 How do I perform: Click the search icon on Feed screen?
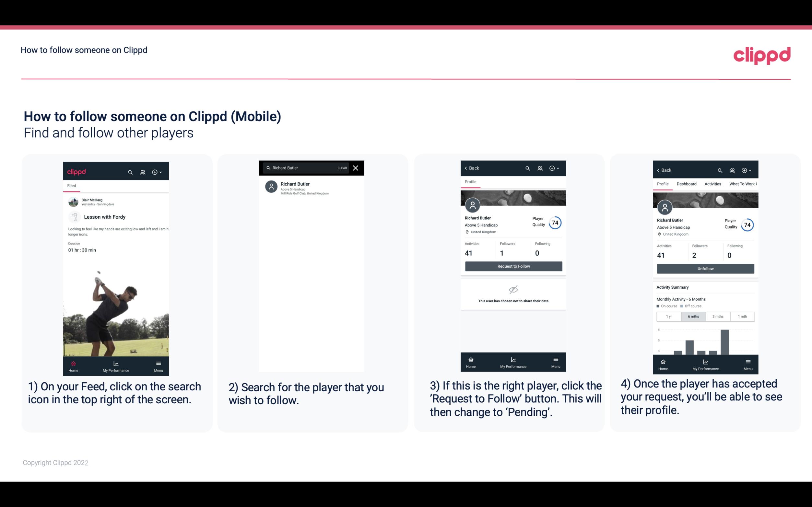(130, 172)
